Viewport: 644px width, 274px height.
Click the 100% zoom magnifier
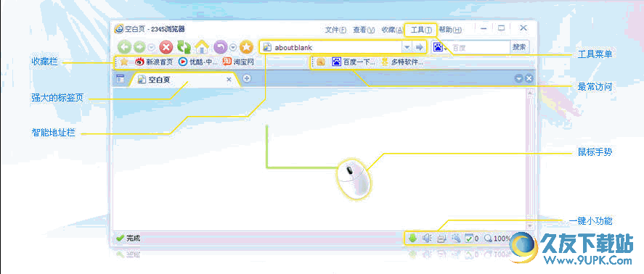497,238
